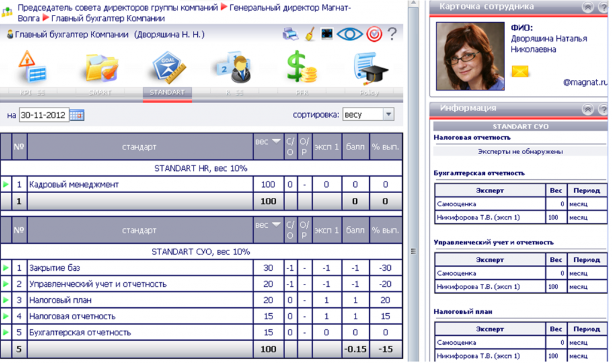612x364 pixels.
Task: Open the PFR dollar coins icon
Action: click(301, 67)
